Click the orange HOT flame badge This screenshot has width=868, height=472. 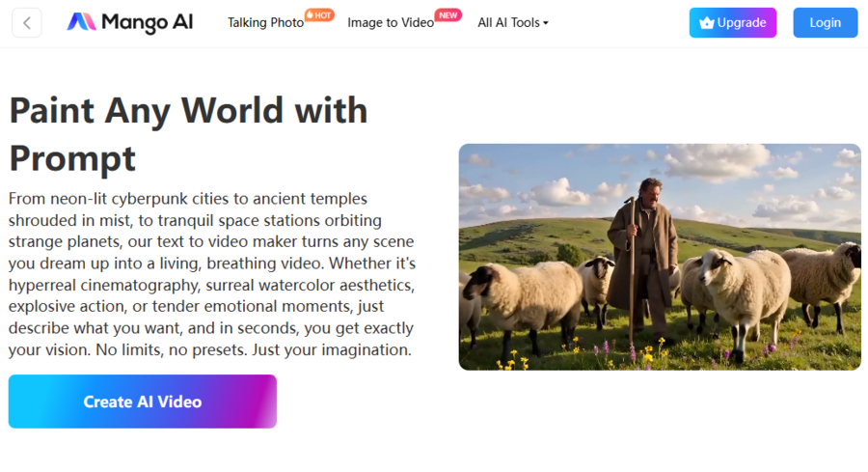[319, 14]
